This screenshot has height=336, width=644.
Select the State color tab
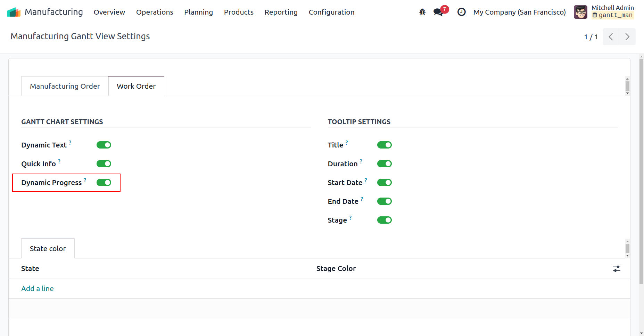tap(48, 249)
